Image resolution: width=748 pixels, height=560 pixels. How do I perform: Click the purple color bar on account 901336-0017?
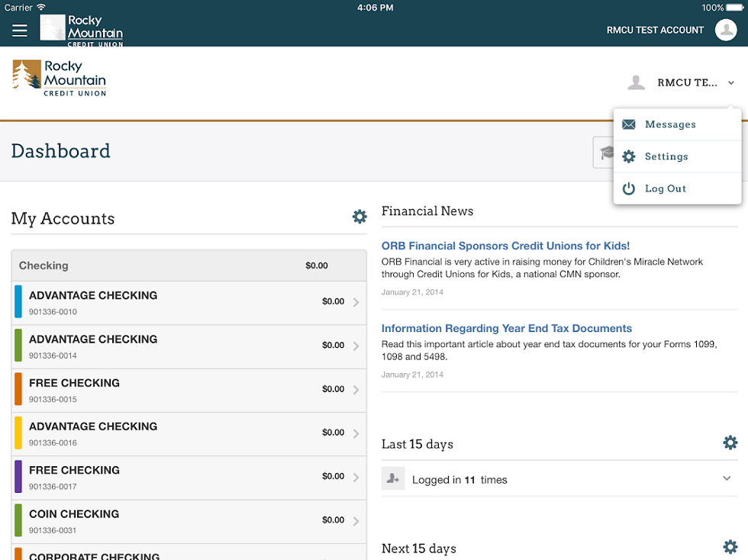[x=18, y=477]
